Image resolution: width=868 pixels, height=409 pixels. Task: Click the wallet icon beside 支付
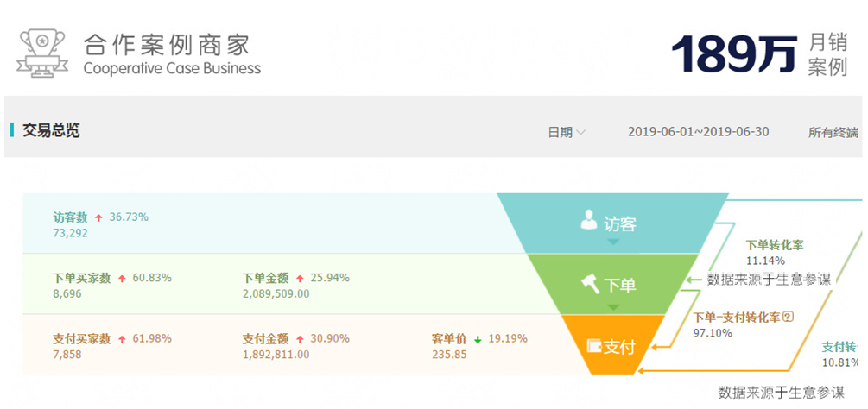click(x=593, y=346)
